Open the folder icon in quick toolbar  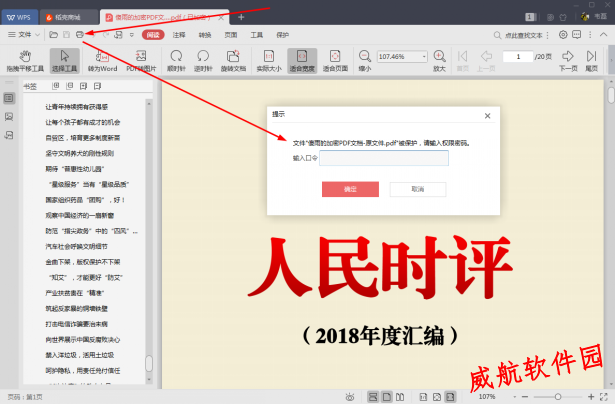click(53, 35)
